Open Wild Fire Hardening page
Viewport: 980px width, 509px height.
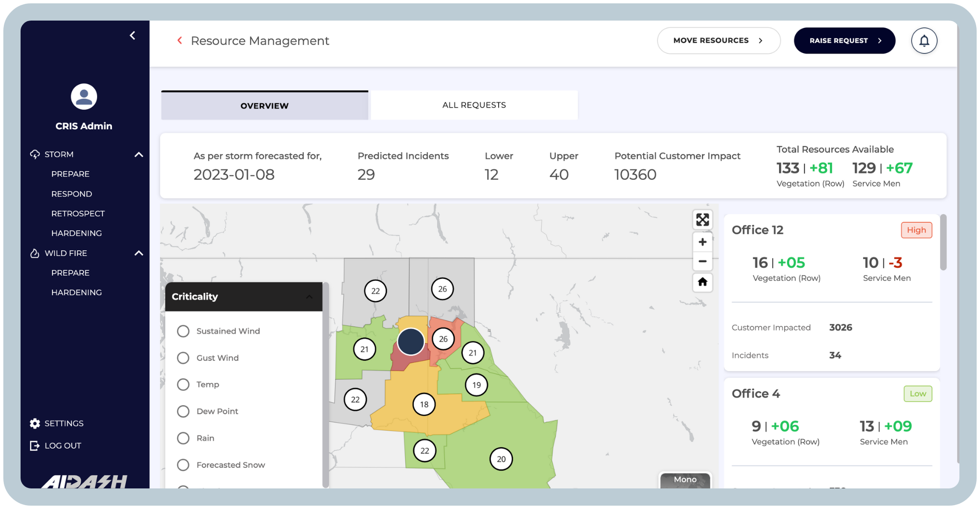pos(77,292)
